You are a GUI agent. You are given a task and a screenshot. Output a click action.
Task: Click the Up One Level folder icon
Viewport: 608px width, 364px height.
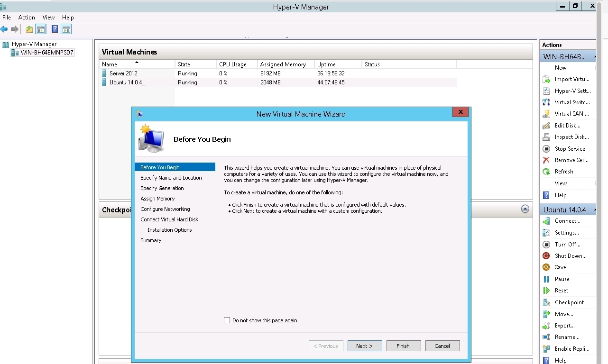pos(29,29)
